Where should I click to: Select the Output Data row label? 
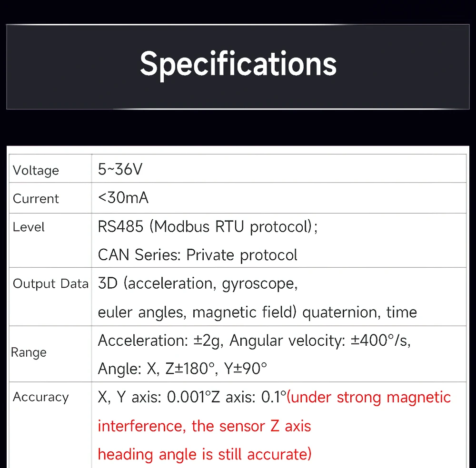[50, 283]
